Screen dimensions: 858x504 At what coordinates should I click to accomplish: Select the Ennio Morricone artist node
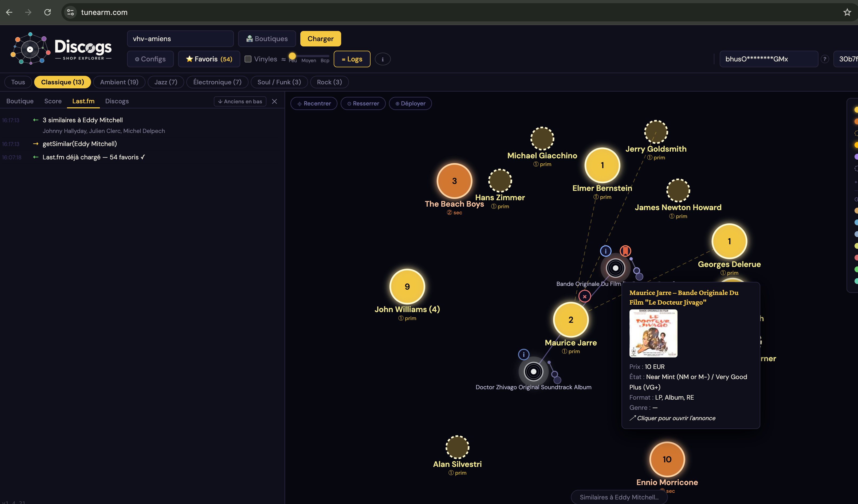click(x=667, y=459)
